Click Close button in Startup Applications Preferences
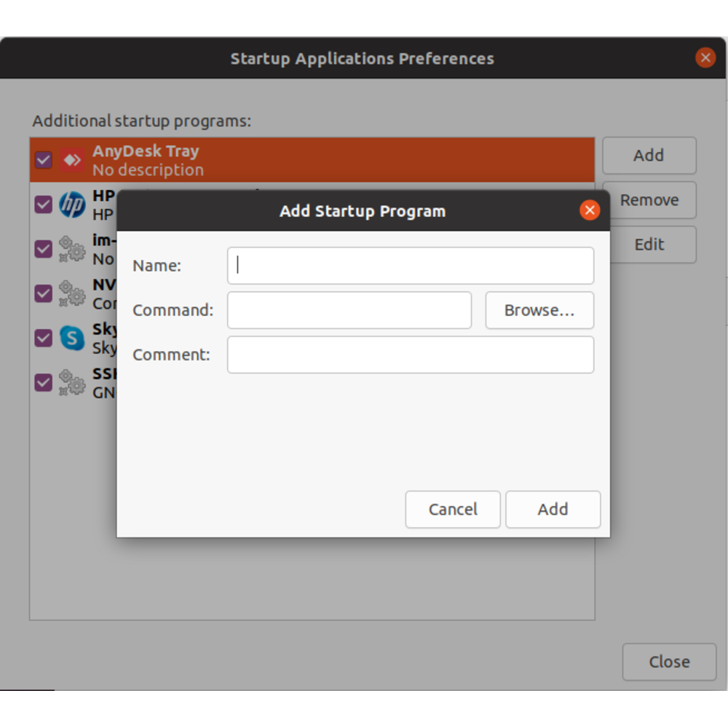This screenshot has height=728, width=728. click(668, 662)
